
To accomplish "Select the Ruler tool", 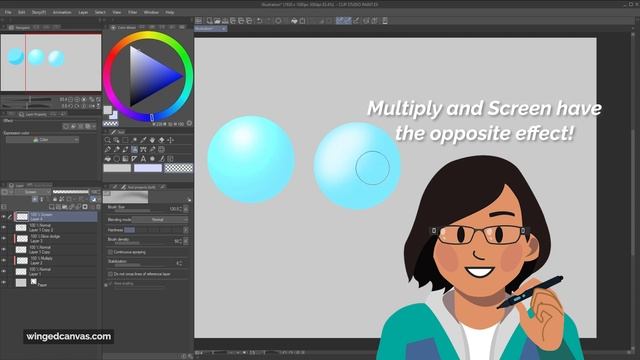I will 135,158.
